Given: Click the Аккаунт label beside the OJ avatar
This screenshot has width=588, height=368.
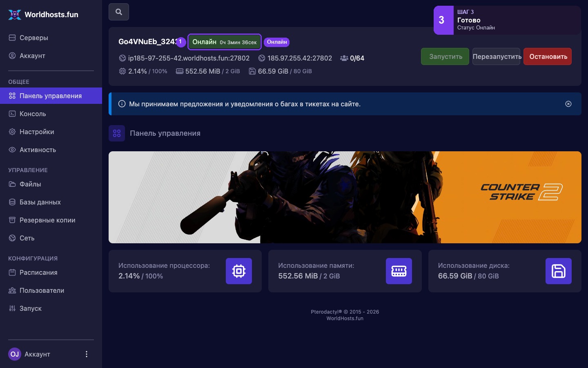Looking at the screenshot, I should (37, 354).
